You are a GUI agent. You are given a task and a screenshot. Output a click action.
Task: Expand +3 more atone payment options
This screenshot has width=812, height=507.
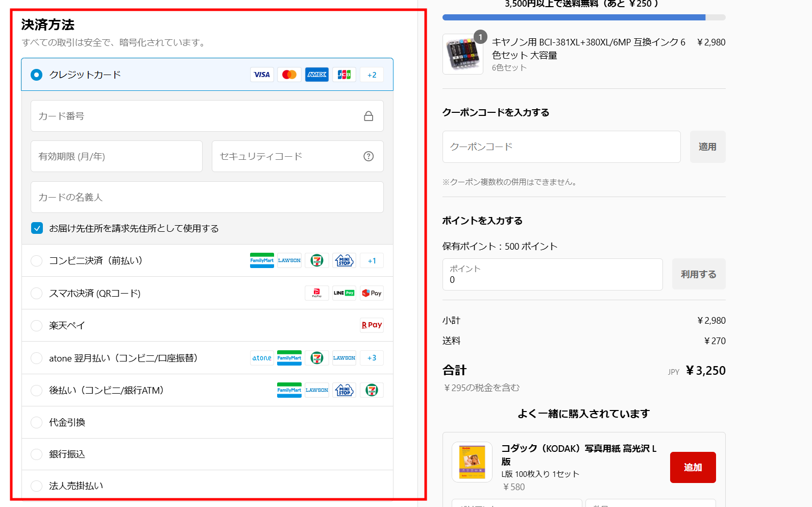pyautogui.click(x=372, y=358)
